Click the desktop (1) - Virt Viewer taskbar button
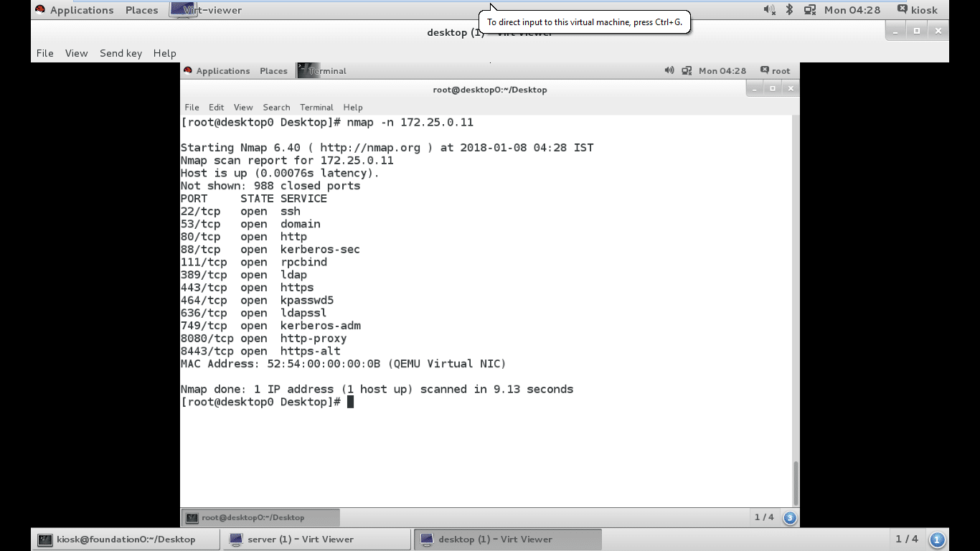 click(508, 540)
